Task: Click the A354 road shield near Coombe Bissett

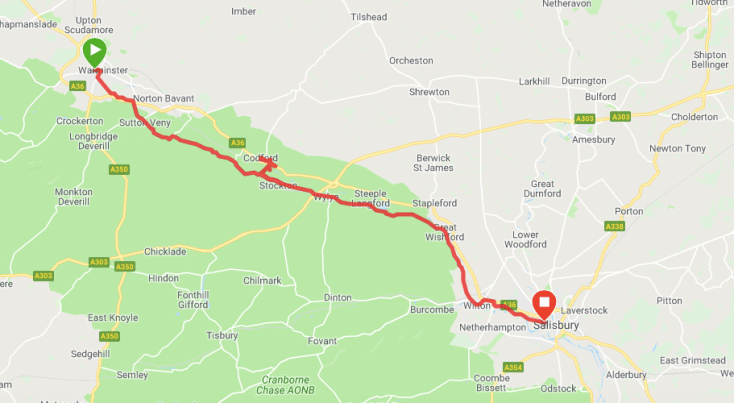Action: click(x=513, y=367)
